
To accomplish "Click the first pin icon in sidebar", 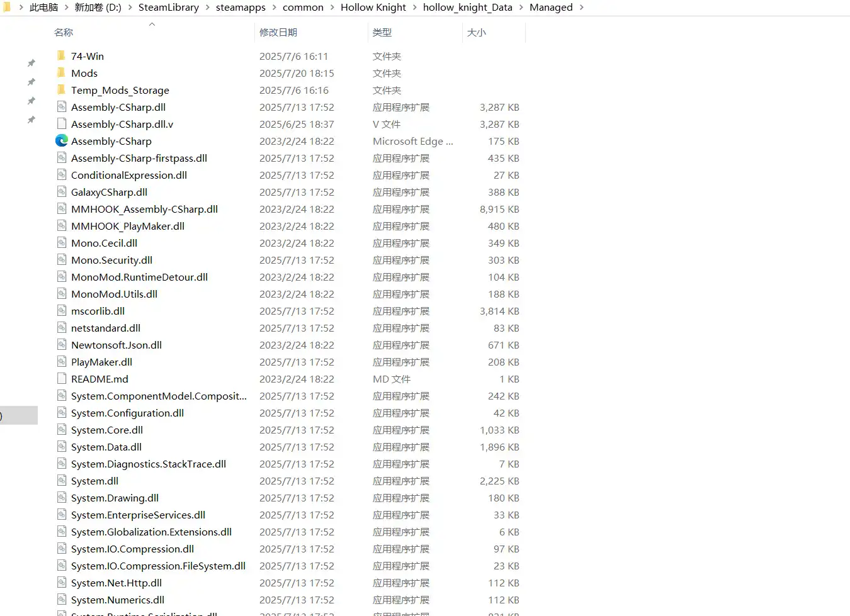I will click(31, 63).
